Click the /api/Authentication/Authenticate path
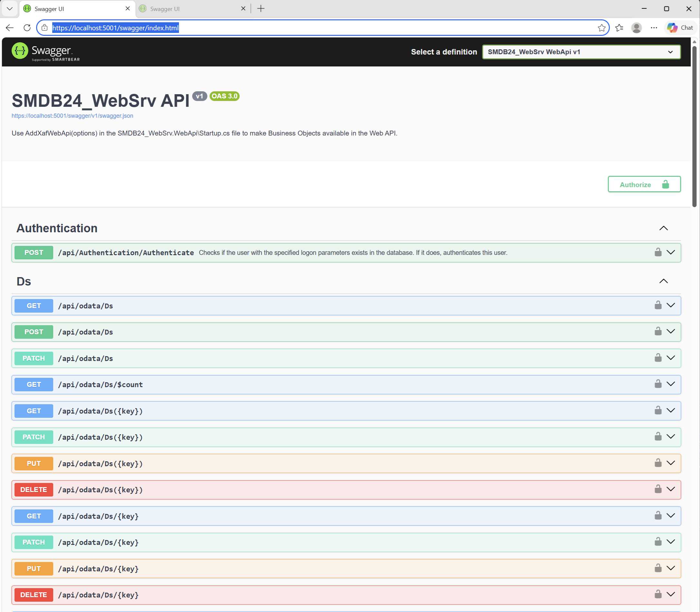This screenshot has width=700, height=612. 126,253
